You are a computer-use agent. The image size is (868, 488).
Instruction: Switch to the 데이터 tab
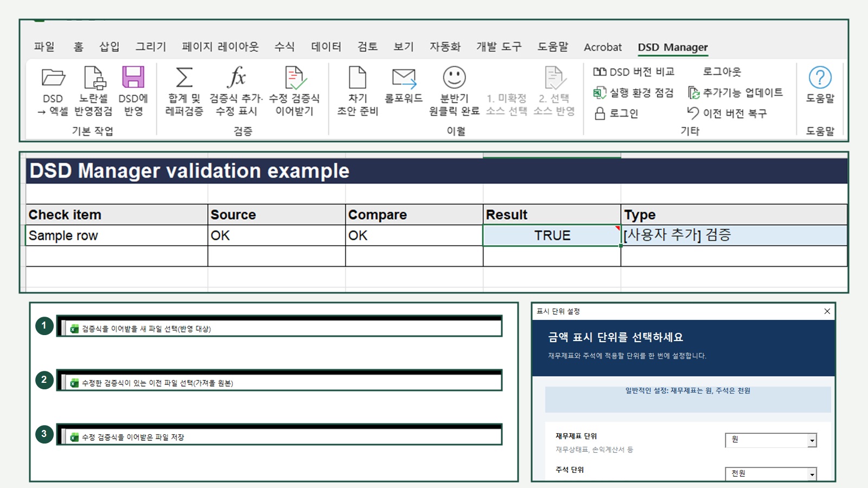[x=326, y=47]
